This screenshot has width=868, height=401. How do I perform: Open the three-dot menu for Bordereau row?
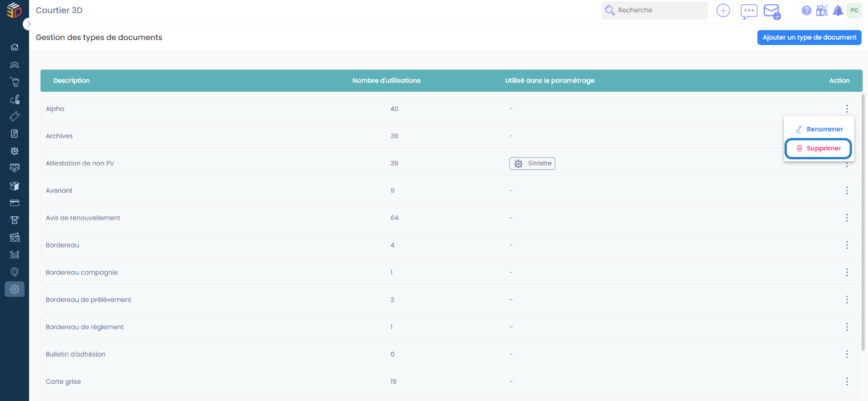847,245
